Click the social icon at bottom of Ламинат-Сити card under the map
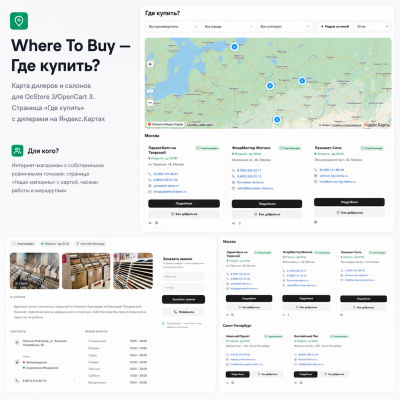 [x=316, y=222]
